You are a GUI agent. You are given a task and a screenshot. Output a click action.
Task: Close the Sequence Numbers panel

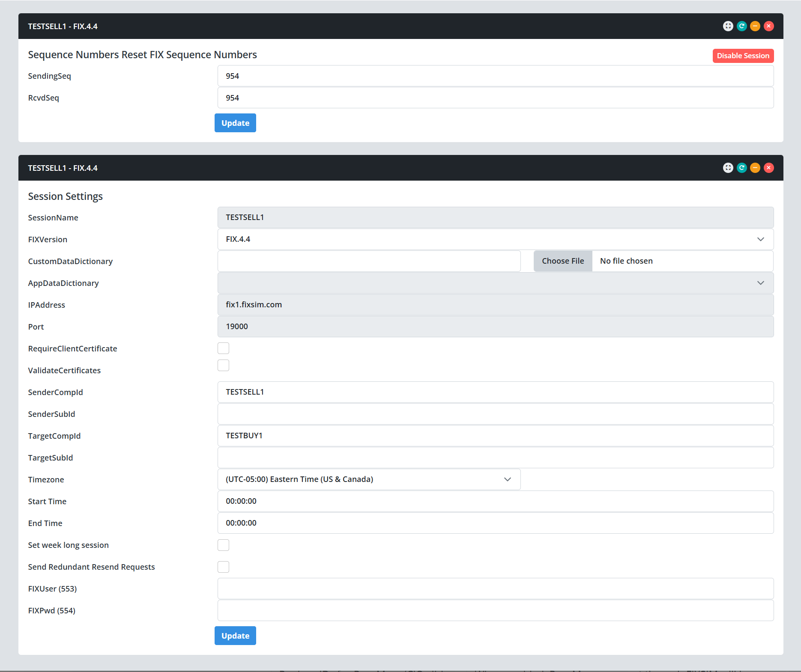click(x=769, y=26)
